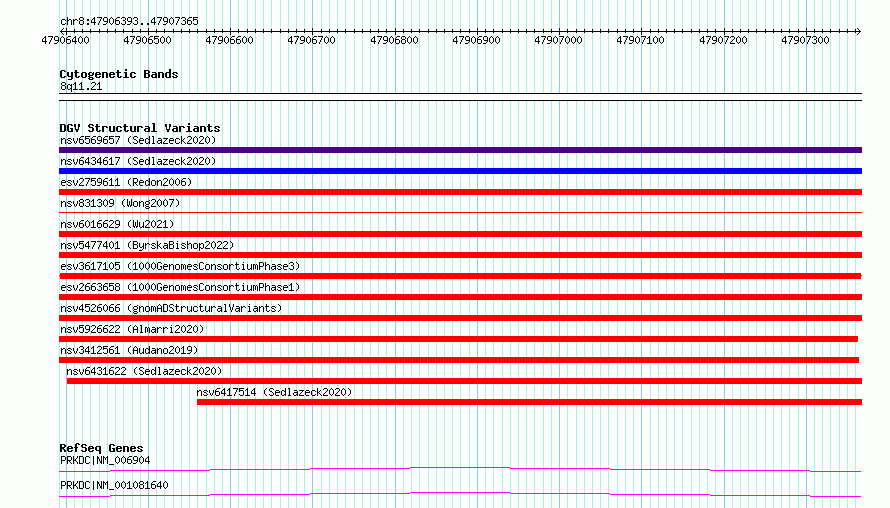Click the 47906600 ruler coordinate

229,40
